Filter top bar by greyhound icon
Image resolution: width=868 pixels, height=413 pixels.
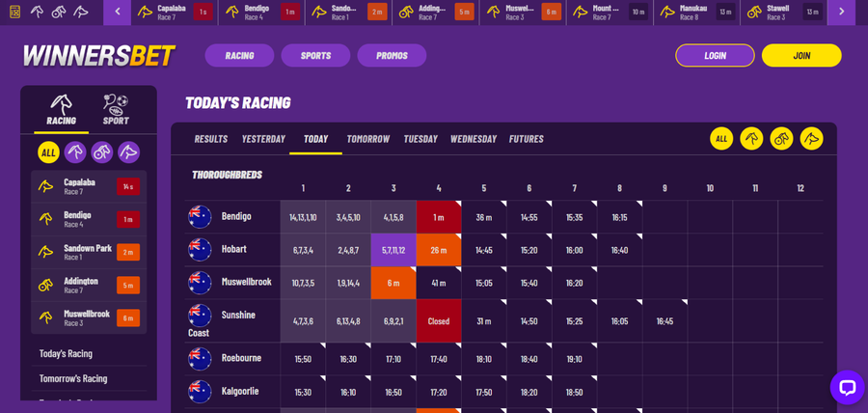point(81,12)
